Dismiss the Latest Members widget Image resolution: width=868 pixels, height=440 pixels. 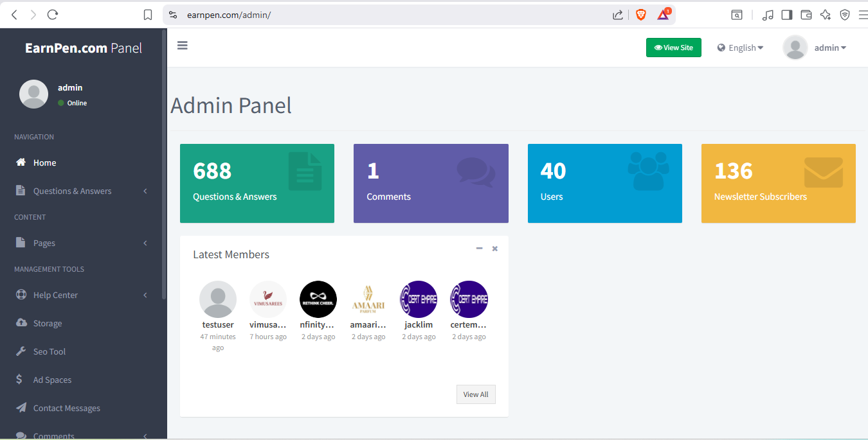[x=494, y=248]
